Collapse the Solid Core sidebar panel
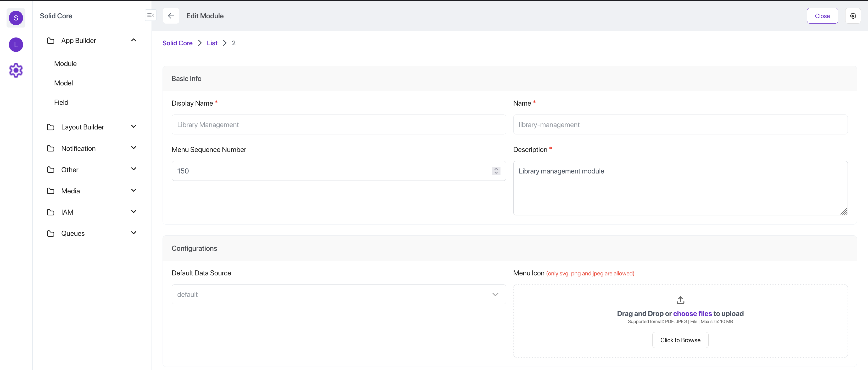Viewport: 868px width, 370px height. (x=150, y=15)
